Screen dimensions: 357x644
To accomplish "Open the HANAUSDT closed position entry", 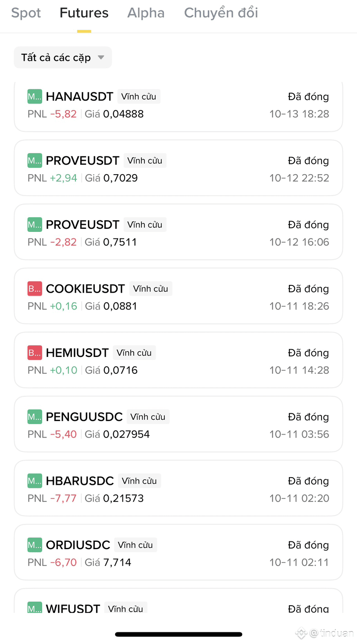I will tap(178, 106).
